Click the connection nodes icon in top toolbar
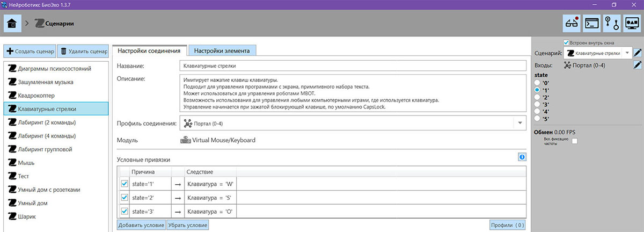Viewport: 644px width, 232px height. point(612,23)
